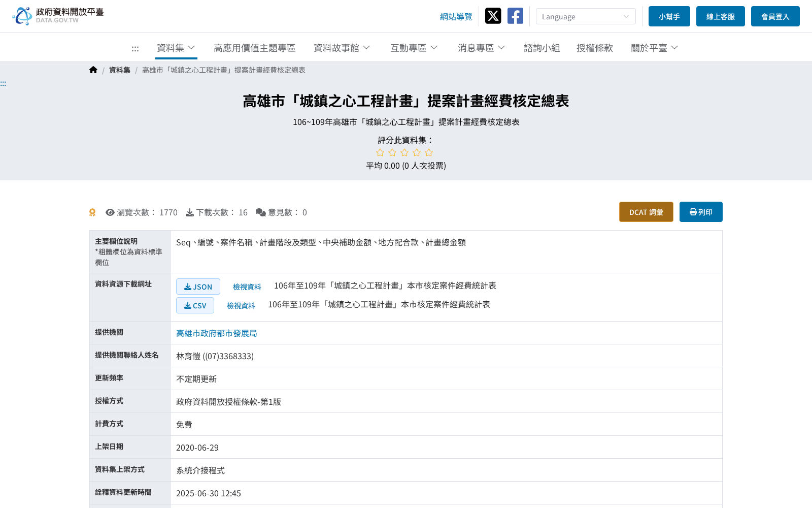Open 諮詢小組 menu item
812x508 pixels.
tap(542, 48)
